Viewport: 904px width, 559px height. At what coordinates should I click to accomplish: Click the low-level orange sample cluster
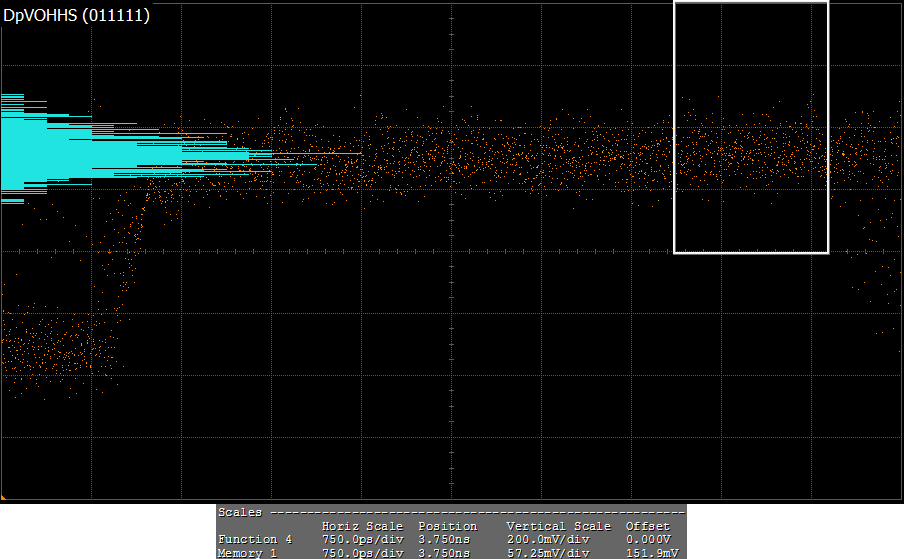click(55, 350)
